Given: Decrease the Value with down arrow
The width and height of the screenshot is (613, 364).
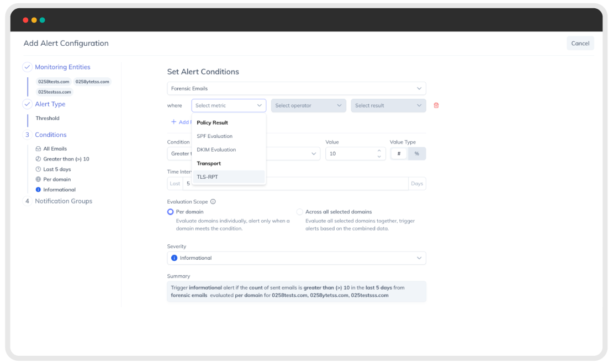Looking at the screenshot, I should [379, 157].
